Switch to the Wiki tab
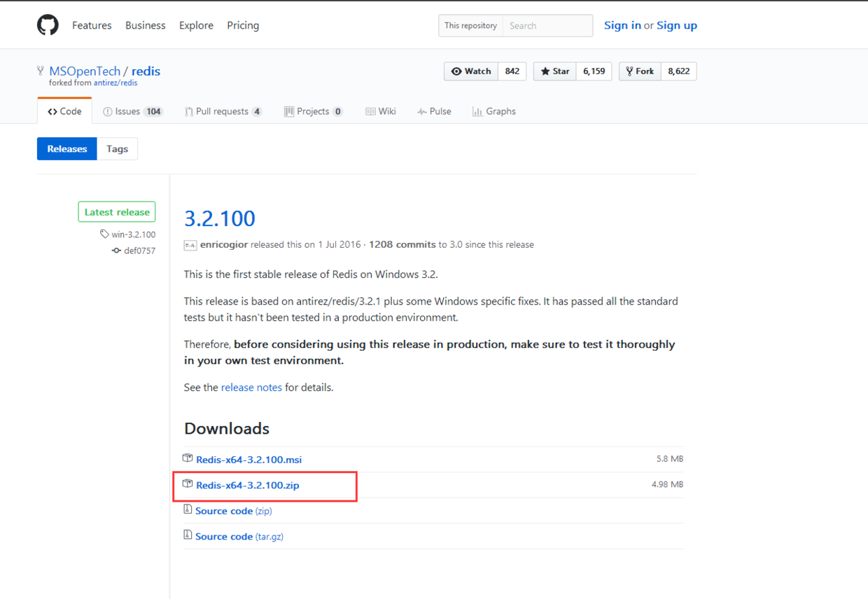The height and width of the screenshot is (599, 868). [381, 111]
